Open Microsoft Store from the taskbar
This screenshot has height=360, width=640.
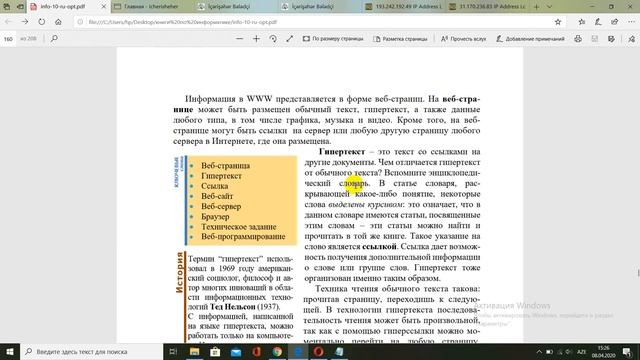tap(215, 351)
